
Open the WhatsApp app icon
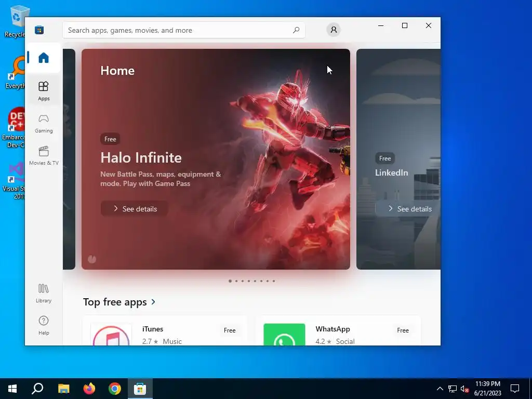284,335
